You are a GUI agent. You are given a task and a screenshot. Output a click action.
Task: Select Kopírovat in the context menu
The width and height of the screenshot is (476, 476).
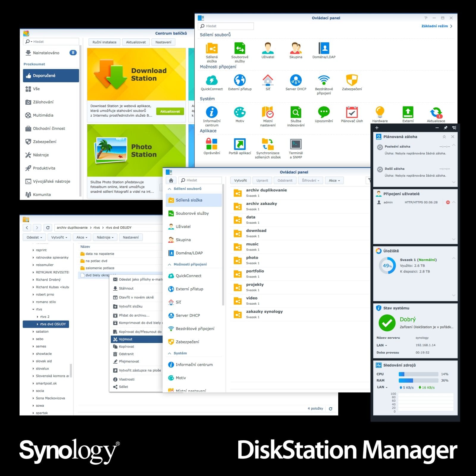(126, 346)
